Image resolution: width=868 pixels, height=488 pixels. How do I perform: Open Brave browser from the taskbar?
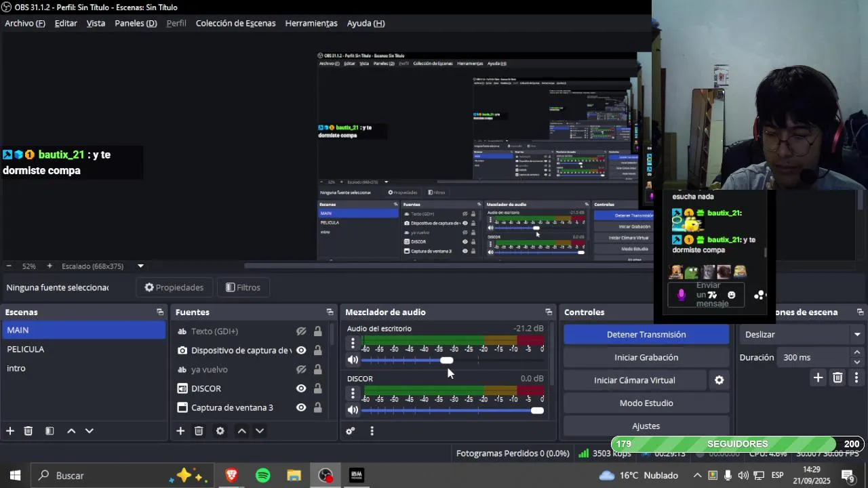(231, 476)
